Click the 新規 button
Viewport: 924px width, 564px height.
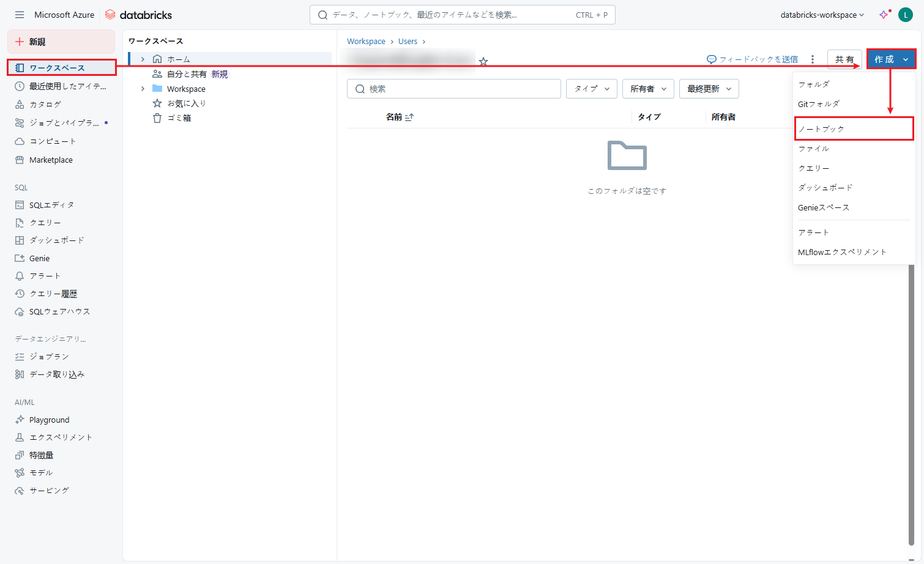tap(61, 42)
